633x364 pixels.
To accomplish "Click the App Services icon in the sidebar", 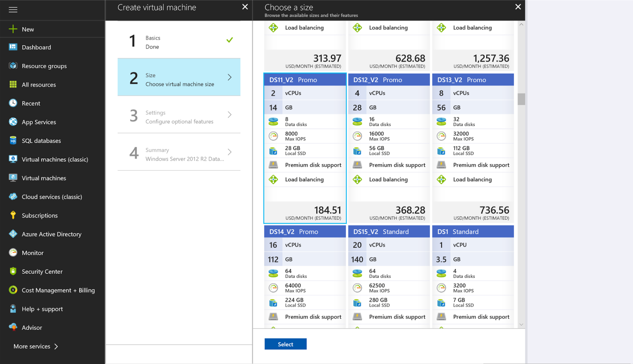I will coord(13,122).
